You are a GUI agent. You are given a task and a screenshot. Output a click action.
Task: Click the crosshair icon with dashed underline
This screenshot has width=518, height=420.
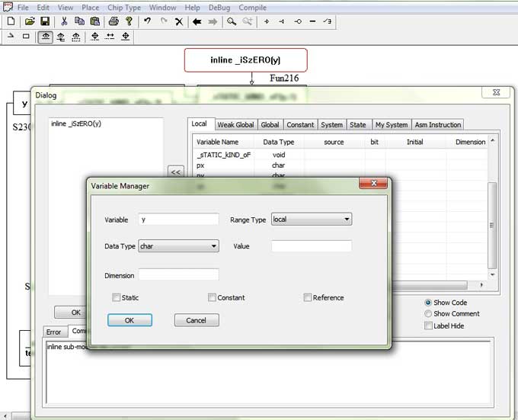point(94,37)
